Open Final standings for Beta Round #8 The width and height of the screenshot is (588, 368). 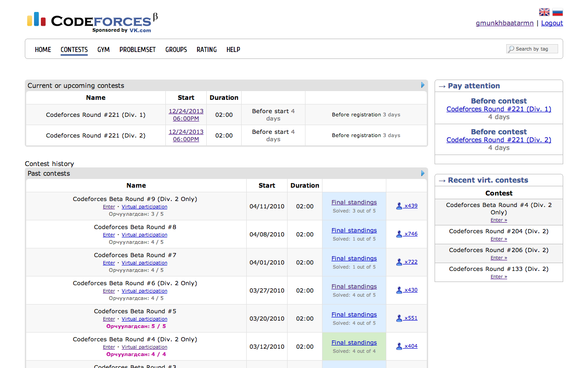pos(354,230)
